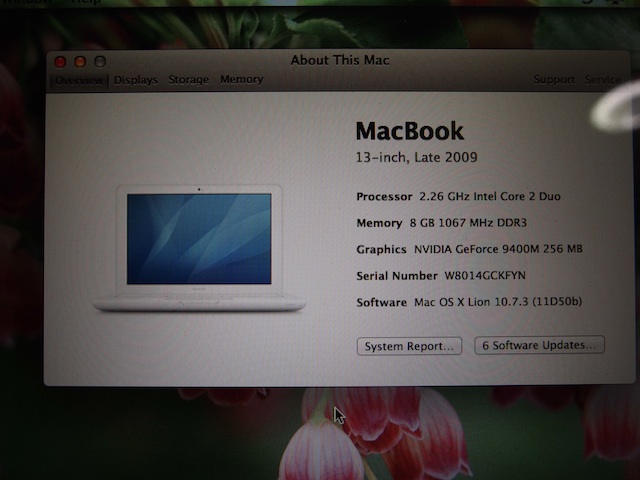The height and width of the screenshot is (480, 640).
Task: Click software version 'Mac OS X Lion 10.7.3 (11D50b)'
Action: 498,302
